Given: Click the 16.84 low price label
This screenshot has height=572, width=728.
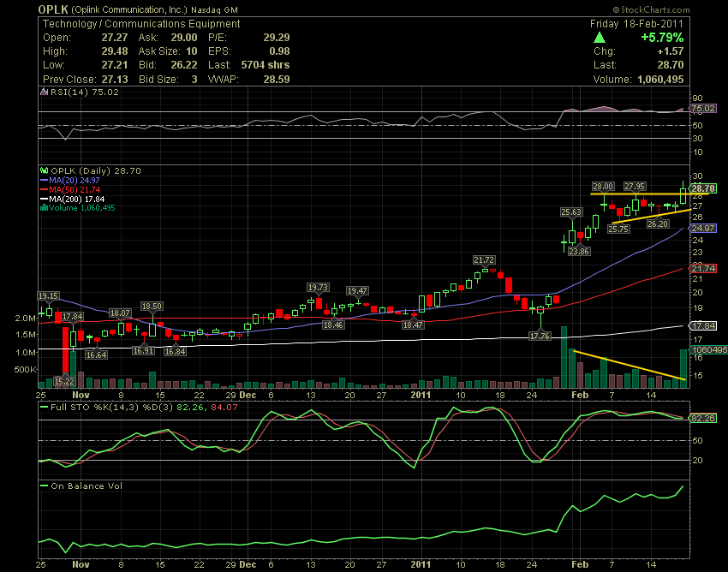Looking at the screenshot, I should [175, 351].
